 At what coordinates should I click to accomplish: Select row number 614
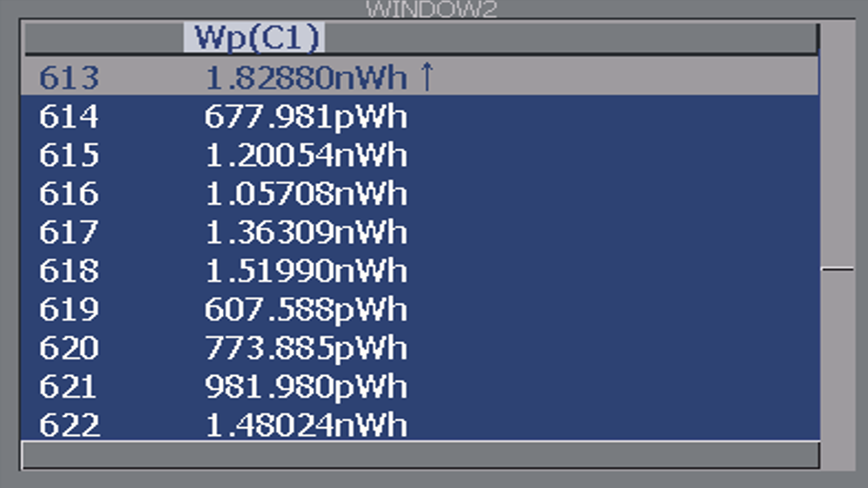[69, 117]
